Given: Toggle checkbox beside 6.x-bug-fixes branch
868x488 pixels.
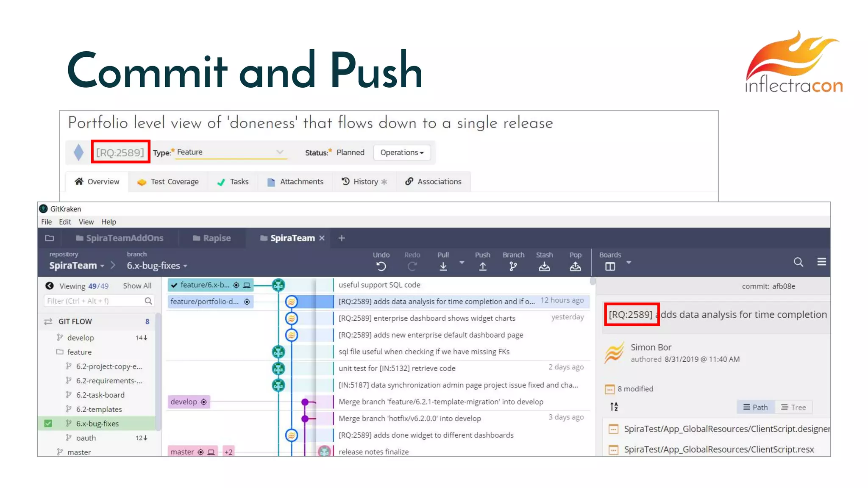Looking at the screenshot, I should click(48, 423).
